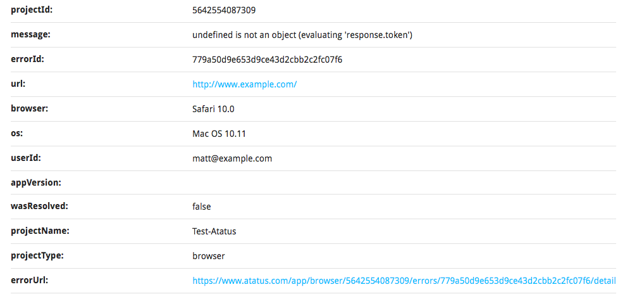Click the userId field label

(x=25, y=158)
